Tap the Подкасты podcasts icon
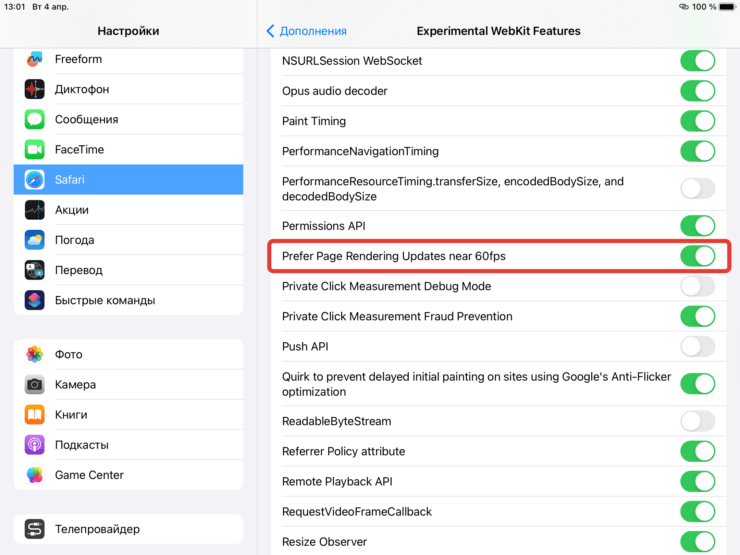The height and width of the screenshot is (555, 740). tap(35, 445)
